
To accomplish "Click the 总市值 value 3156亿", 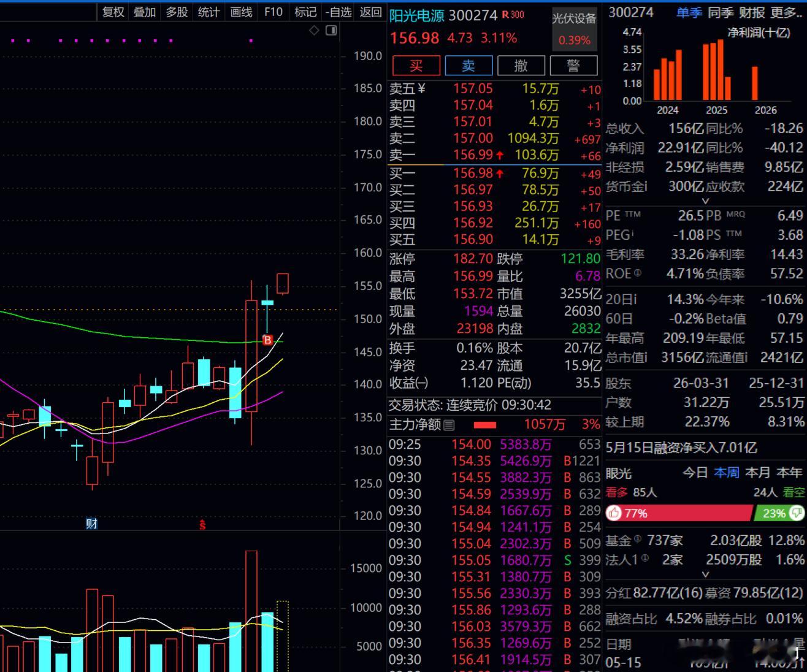I will coord(684,357).
